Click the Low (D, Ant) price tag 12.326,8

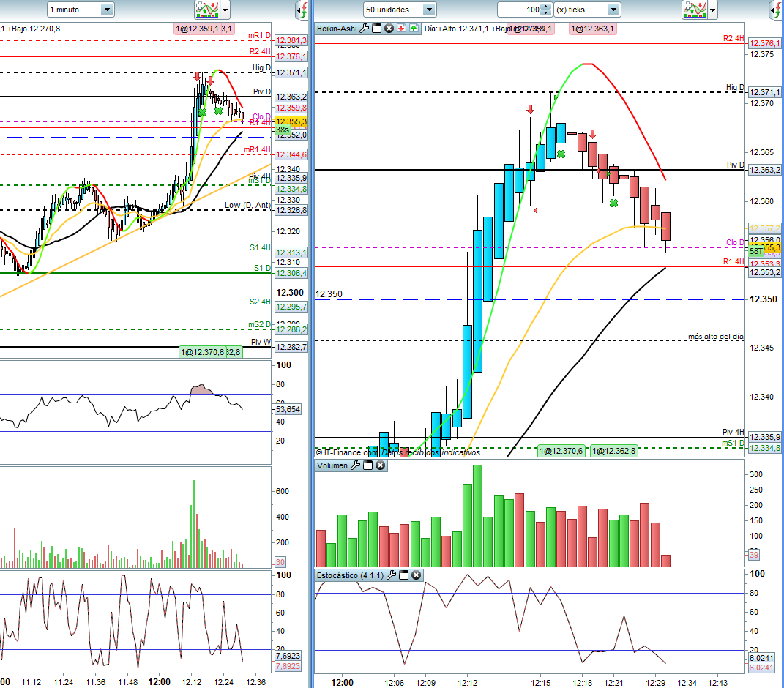pos(291,210)
